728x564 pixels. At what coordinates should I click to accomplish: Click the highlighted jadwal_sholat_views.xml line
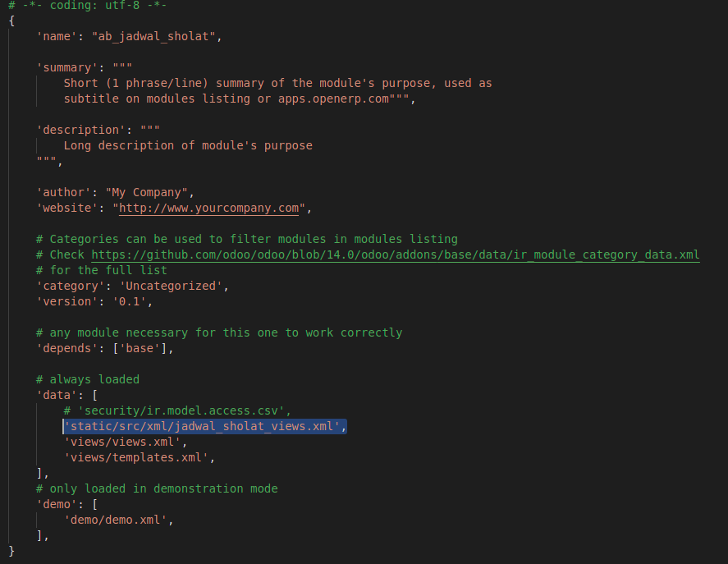[x=205, y=427]
